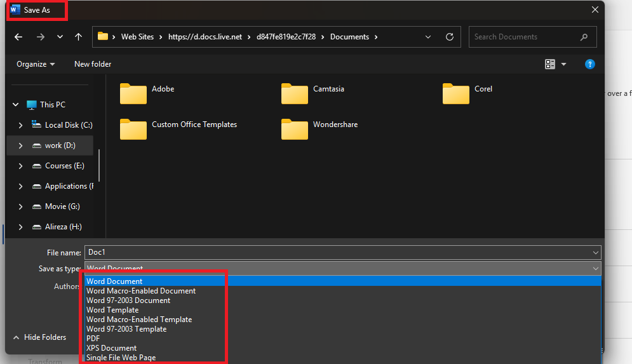Click the Up one level arrow
Screen dimensions: 632x364
point(79,37)
